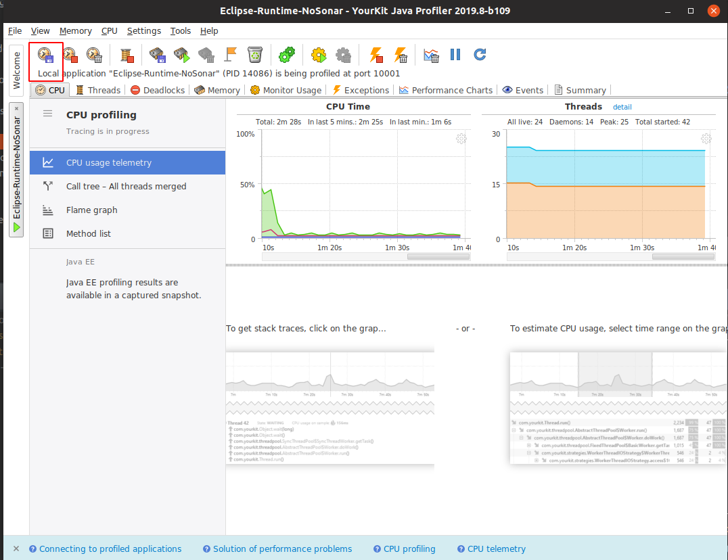This screenshot has height=560, width=728.
Task: Switch to the Memory tab
Action: [217, 90]
